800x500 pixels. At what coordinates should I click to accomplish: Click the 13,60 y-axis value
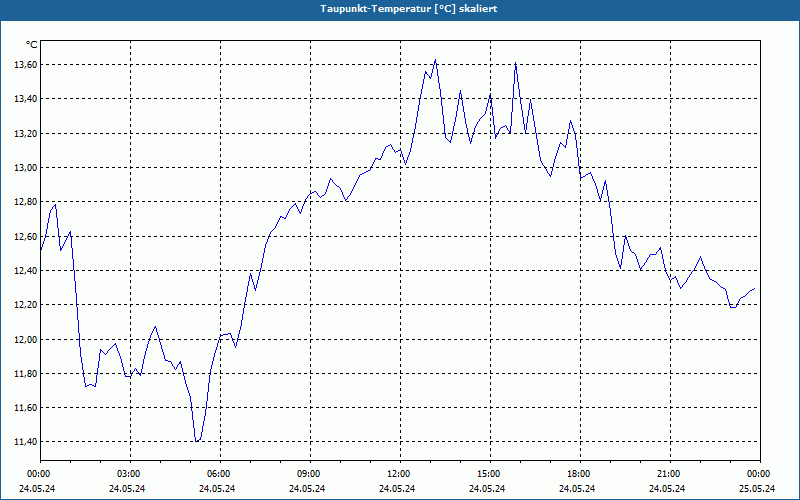point(25,64)
